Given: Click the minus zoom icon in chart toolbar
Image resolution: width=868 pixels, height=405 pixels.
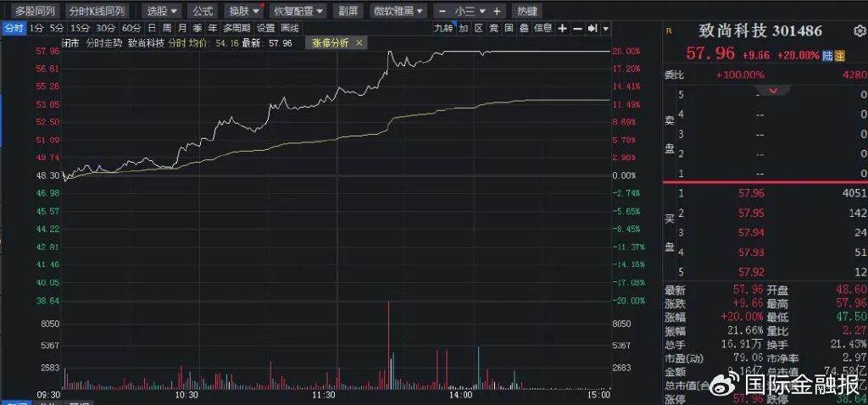Looking at the screenshot, I should 577,28.
